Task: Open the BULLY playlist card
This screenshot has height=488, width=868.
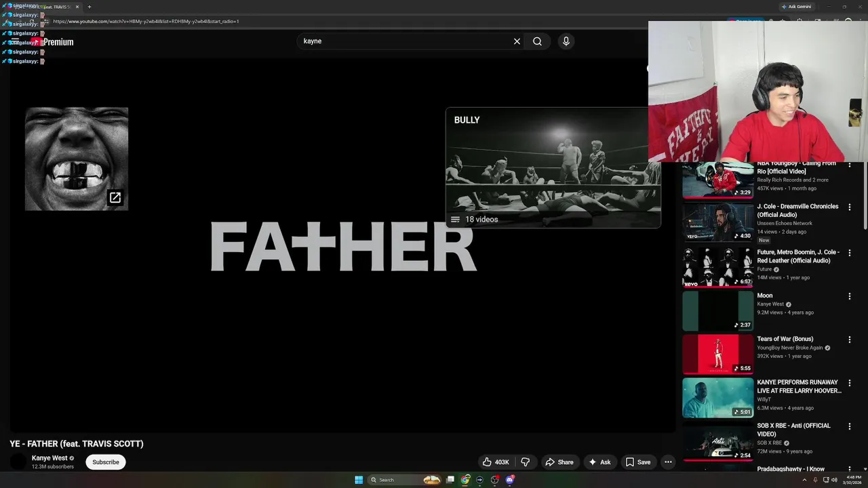Action: coord(553,167)
